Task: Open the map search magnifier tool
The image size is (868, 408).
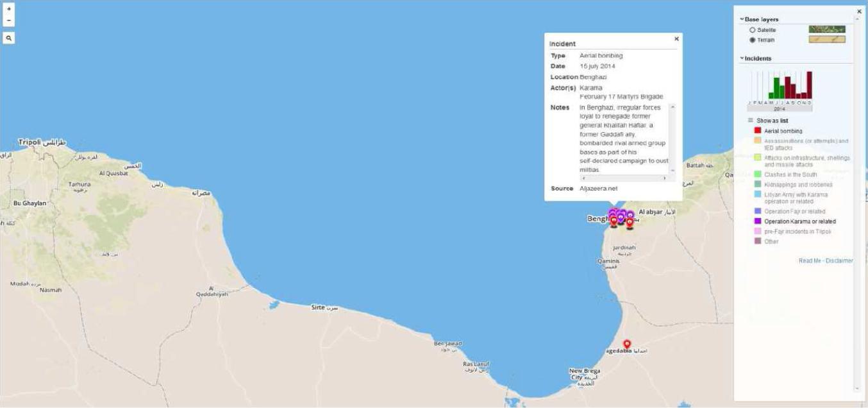Action: 9,38
